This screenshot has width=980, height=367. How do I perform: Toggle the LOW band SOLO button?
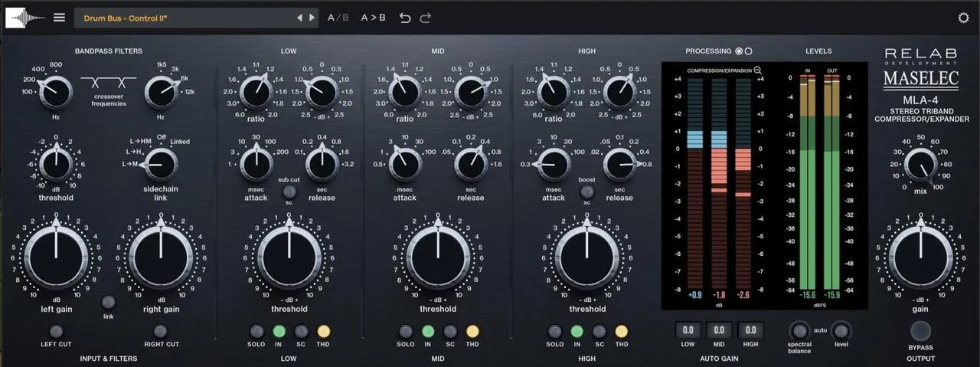(x=257, y=331)
